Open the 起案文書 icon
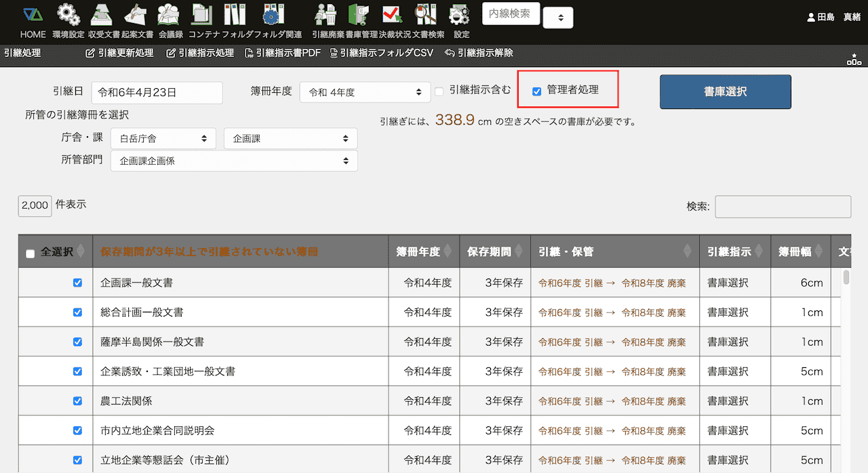Screen dimensions: 868x473 (x=137, y=15)
